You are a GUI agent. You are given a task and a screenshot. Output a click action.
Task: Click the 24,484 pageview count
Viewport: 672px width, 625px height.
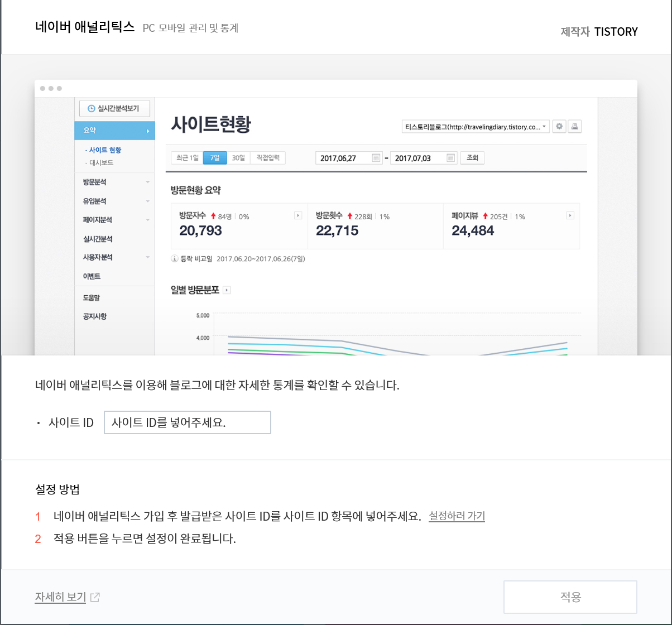473,230
